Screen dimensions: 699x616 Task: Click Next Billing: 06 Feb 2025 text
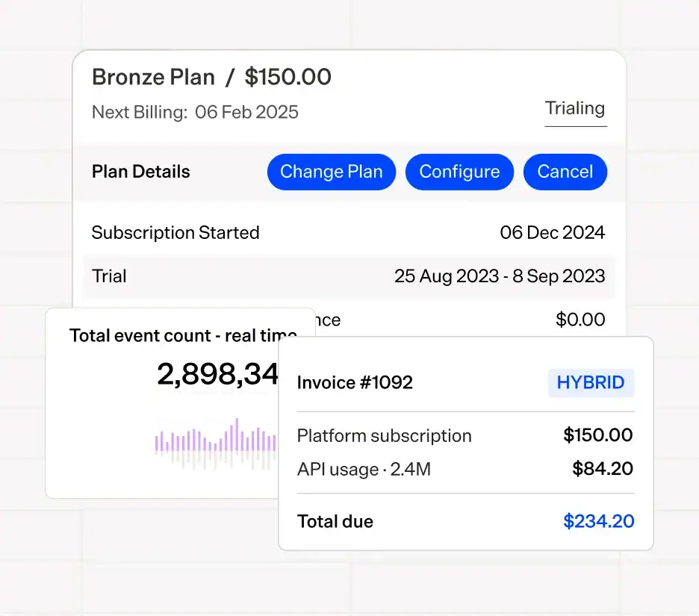(195, 112)
